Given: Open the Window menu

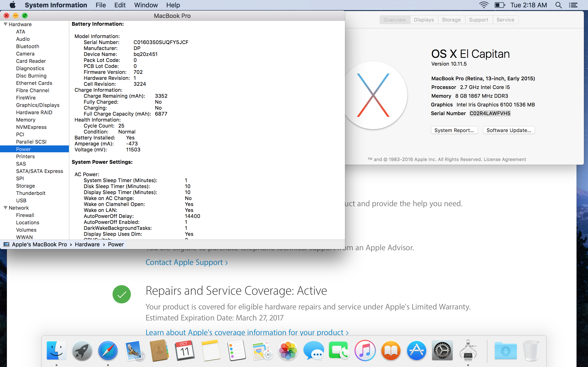Looking at the screenshot, I should point(146,5).
